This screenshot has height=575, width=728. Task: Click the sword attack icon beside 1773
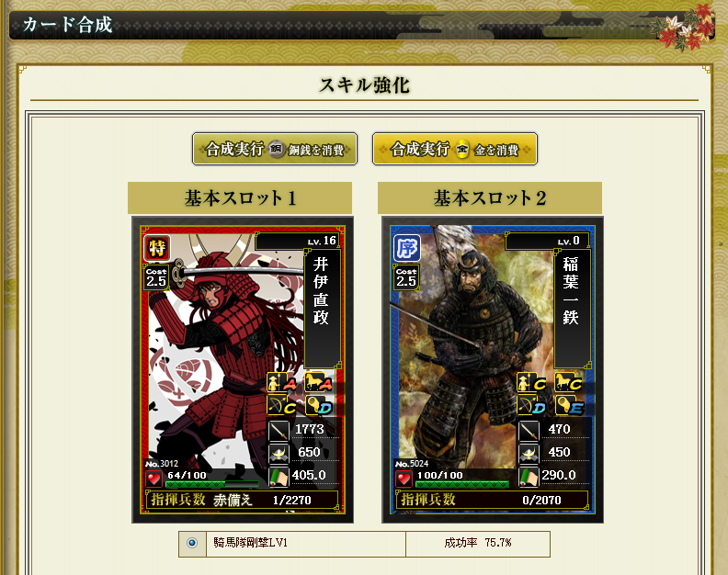coord(279,430)
